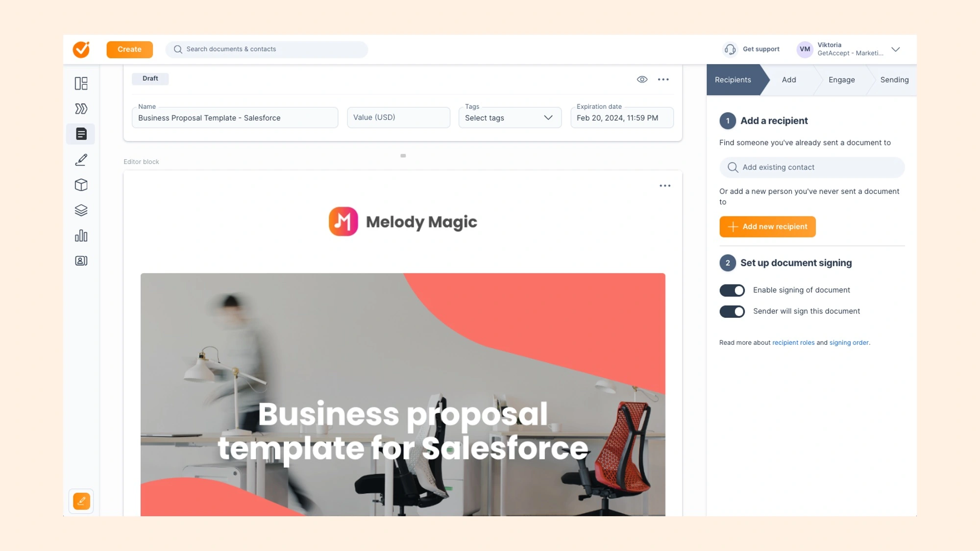Click the analytics/bar chart sidebar icon

pyautogui.click(x=80, y=236)
